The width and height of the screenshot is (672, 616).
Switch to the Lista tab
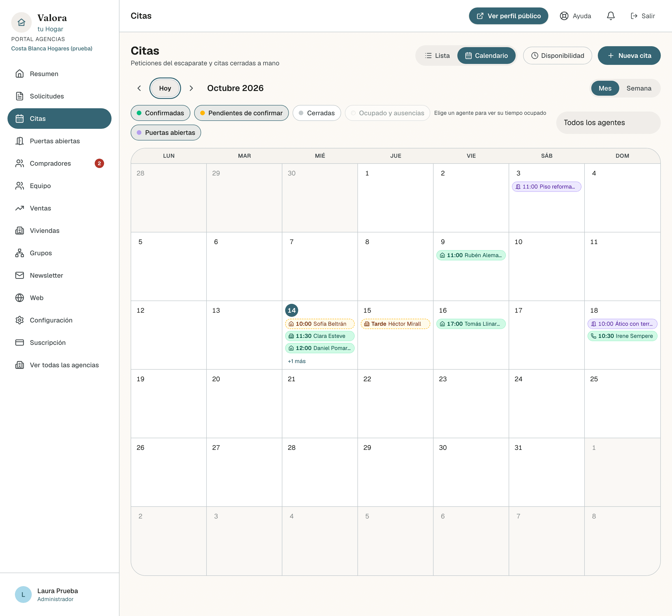coord(437,56)
